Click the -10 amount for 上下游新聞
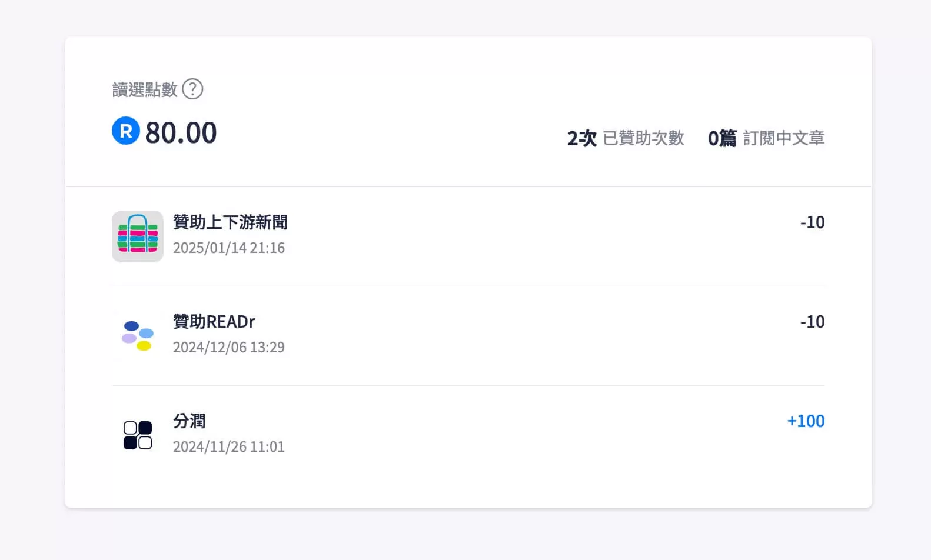Viewport: 931px width, 560px height. tap(812, 222)
